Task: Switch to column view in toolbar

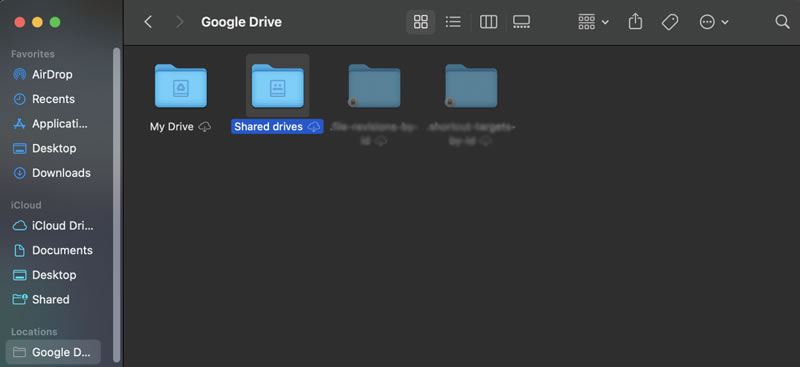Action: [488, 22]
